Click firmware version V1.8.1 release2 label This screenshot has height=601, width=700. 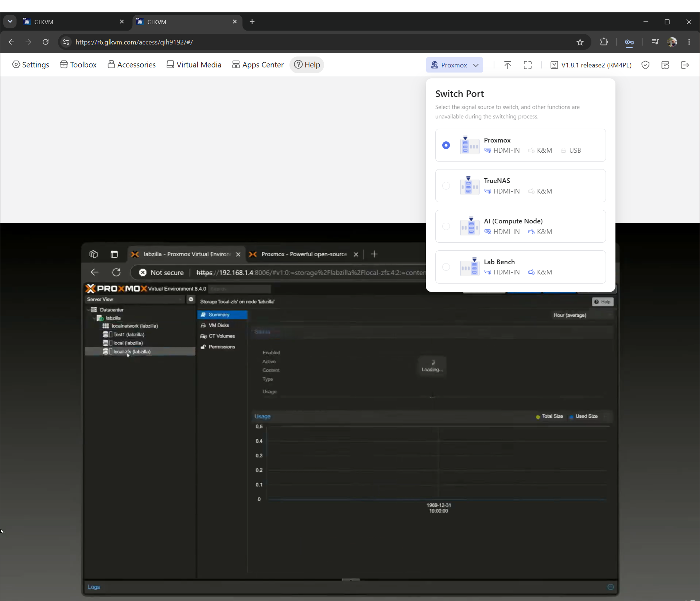point(591,65)
